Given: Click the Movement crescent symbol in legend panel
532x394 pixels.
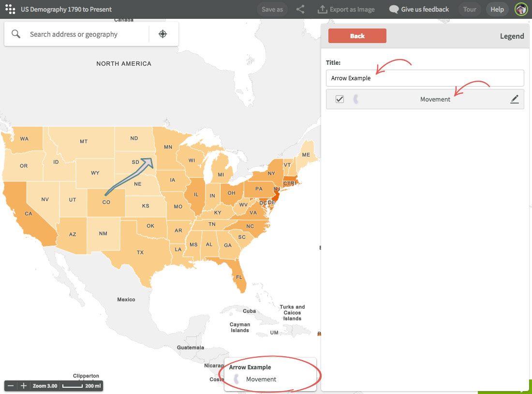Looking at the screenshot, I should coord(356,99).
